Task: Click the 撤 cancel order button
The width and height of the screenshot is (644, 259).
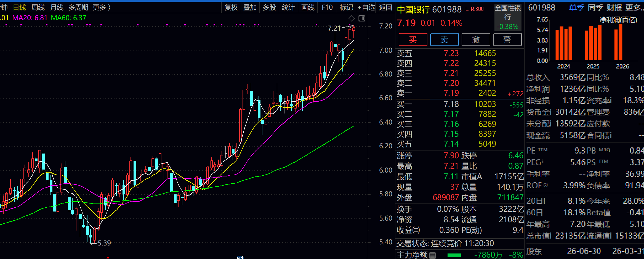Action: click(x=476, y=39)
